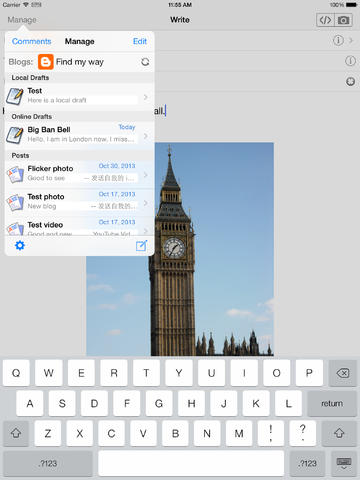The width and height of the screenshot is (360, 480).
Task: Toggle the left shift key
Action: tap(16, 433)
